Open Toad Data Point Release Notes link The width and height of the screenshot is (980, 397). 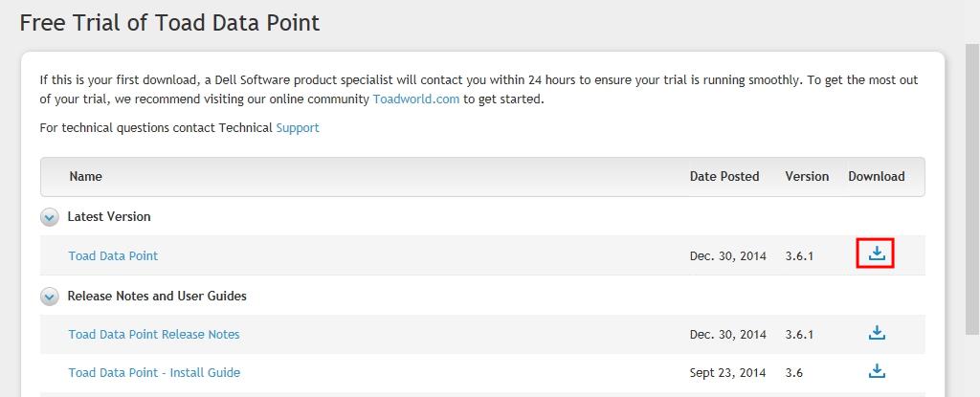coord(154,334)
